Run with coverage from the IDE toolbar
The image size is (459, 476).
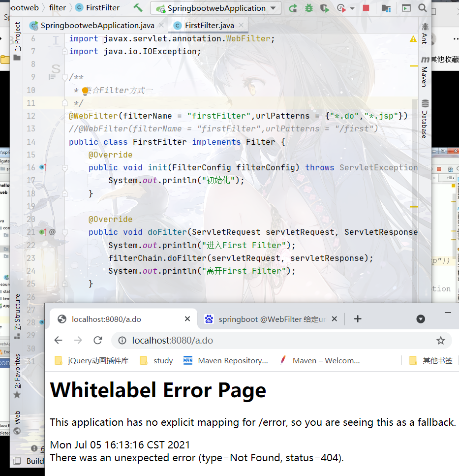(325, 8)
